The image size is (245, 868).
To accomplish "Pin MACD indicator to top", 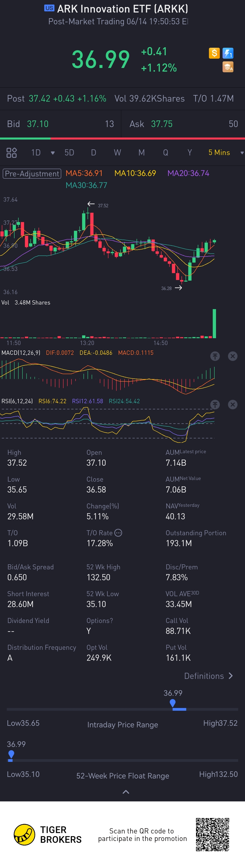I will [215, 356].
